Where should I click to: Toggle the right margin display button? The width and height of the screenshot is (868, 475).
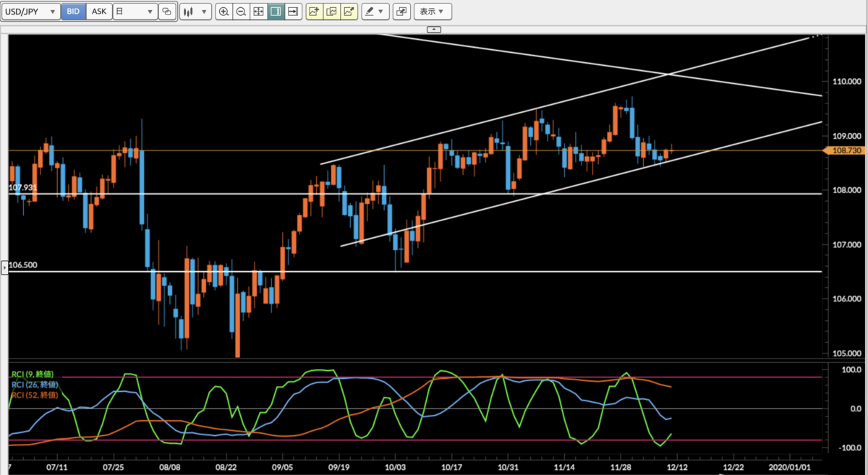tap(276, 12)
